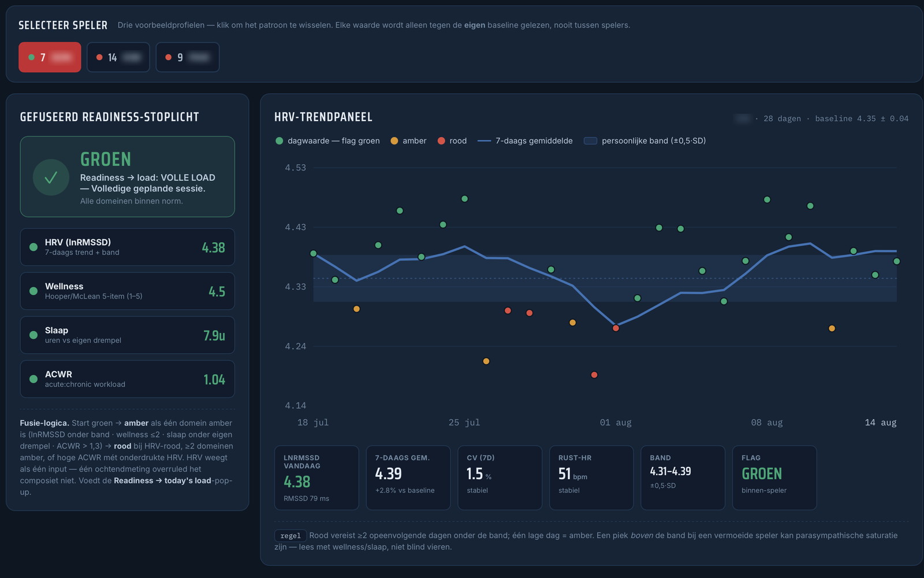The width and height of the screenshot is (924, 578).
Task: Click the amber legend dot
Action: 394,140
